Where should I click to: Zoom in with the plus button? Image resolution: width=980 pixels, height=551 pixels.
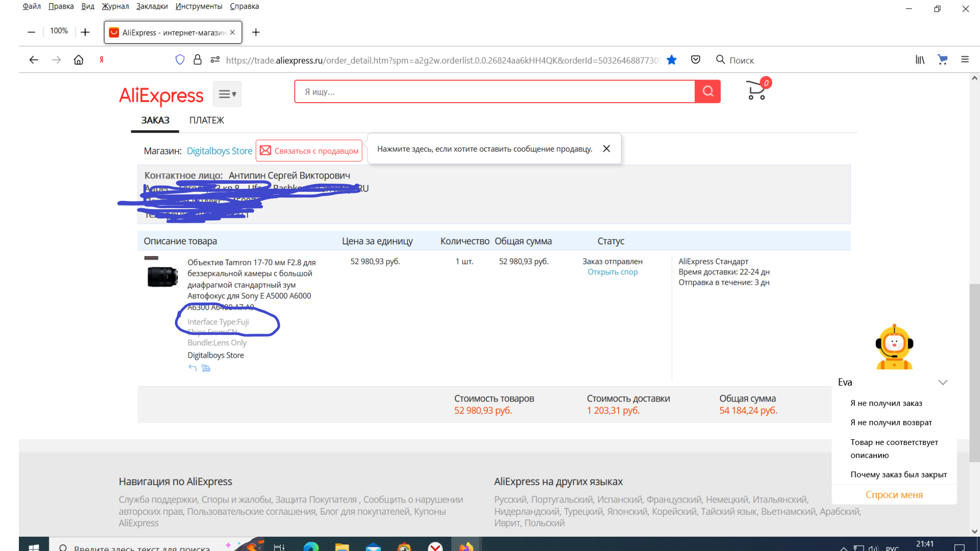[x=85, y=32]
